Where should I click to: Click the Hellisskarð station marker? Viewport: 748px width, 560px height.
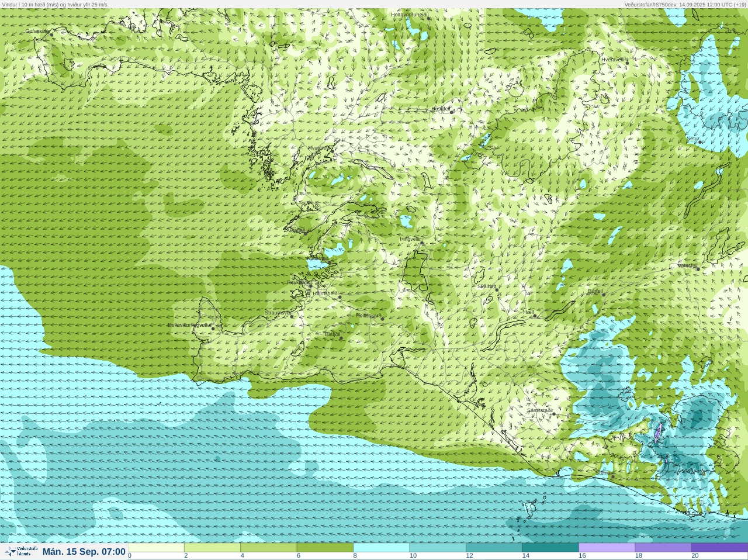click(x=383, y=319)
